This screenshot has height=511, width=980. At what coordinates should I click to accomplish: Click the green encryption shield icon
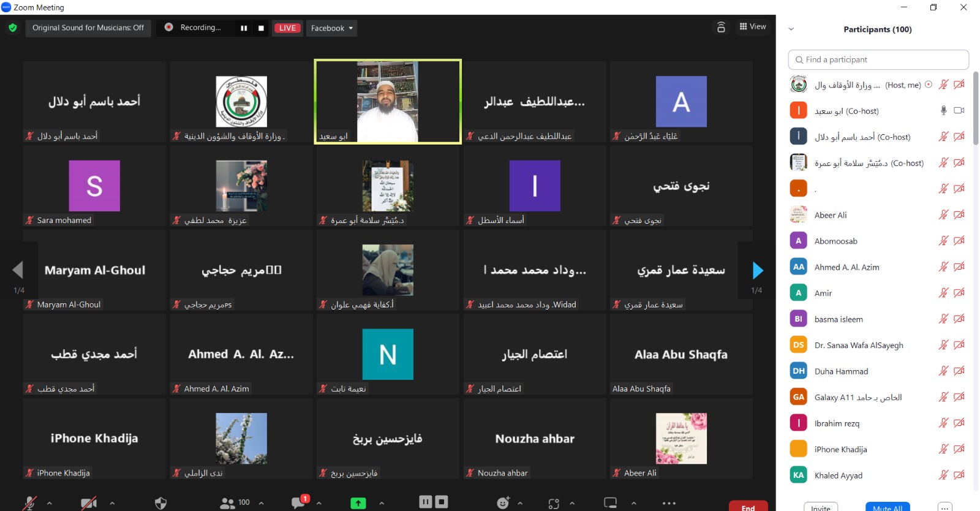click(x=13, y=28)
